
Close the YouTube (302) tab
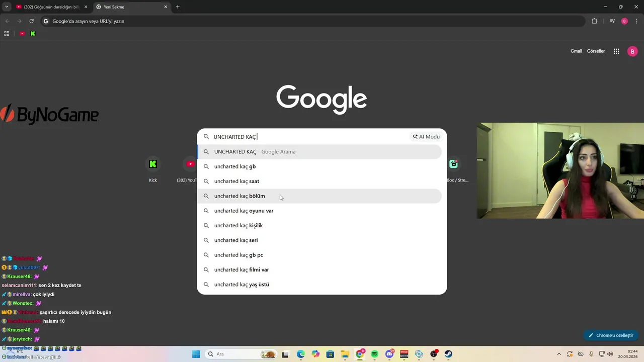(x=86, y=7)
